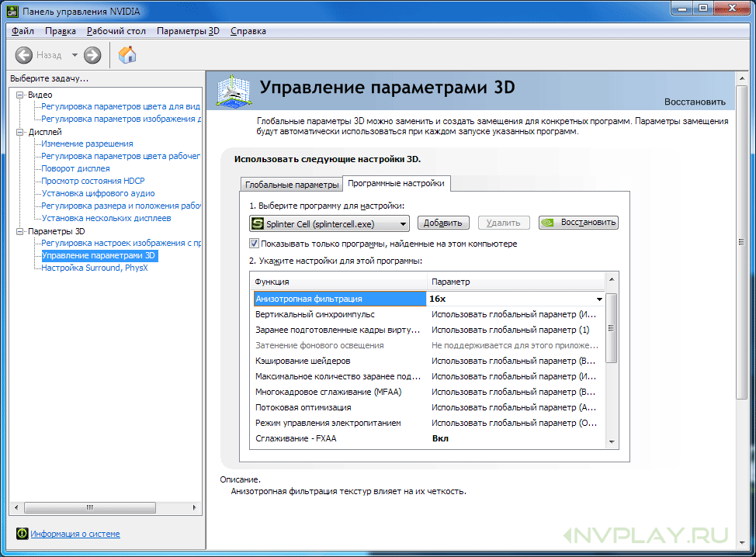This screenshot has width=756, height=557.
Task: Click the Восстановить link in header
Action: pos(695,102)
